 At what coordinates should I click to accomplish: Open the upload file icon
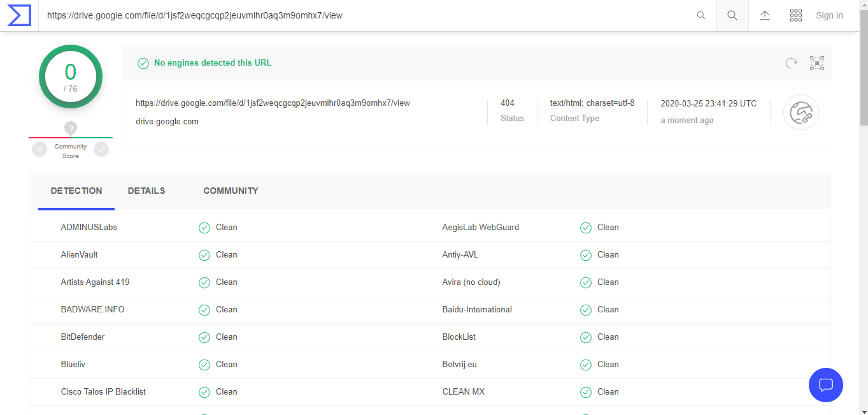[765, 15]
